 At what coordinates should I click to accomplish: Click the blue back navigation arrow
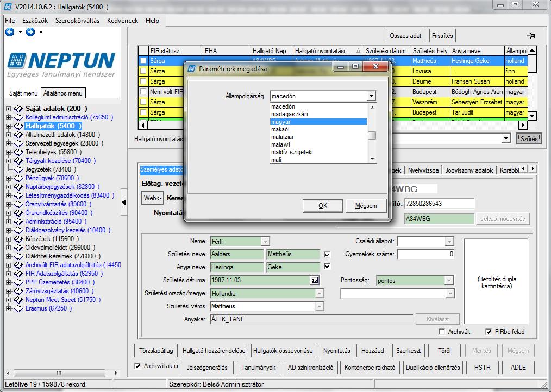click(10, 33)
